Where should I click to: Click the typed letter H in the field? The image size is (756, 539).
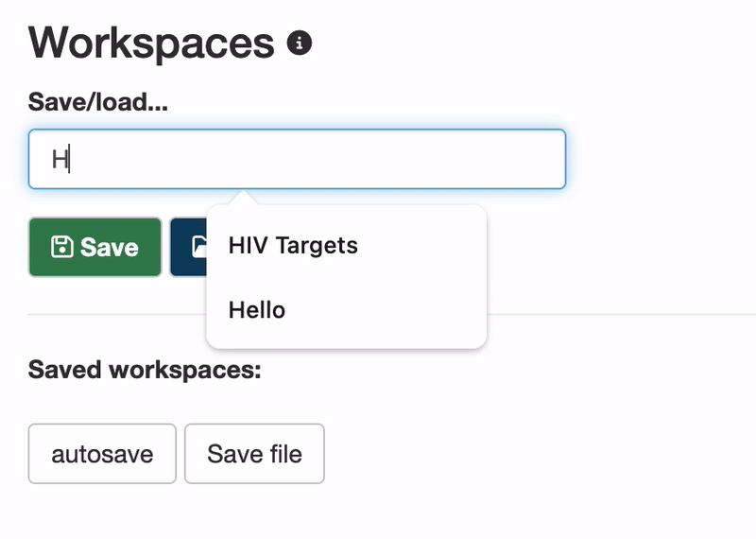(59, 160)
